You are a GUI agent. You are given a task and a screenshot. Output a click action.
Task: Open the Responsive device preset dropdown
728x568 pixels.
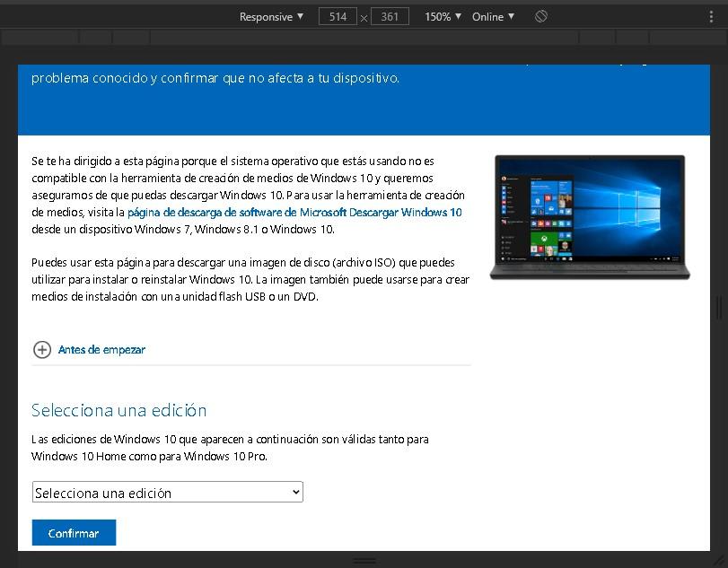pyautogui.click(x=271, y=16)
